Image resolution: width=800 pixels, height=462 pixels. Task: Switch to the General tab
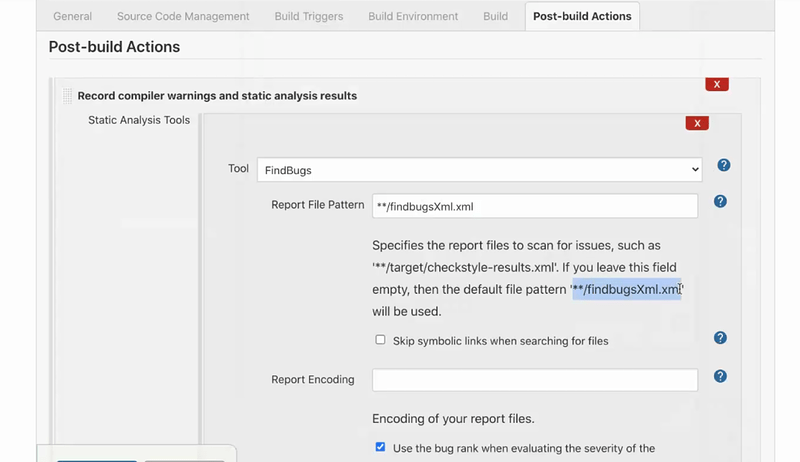click(x=72, y=16)
